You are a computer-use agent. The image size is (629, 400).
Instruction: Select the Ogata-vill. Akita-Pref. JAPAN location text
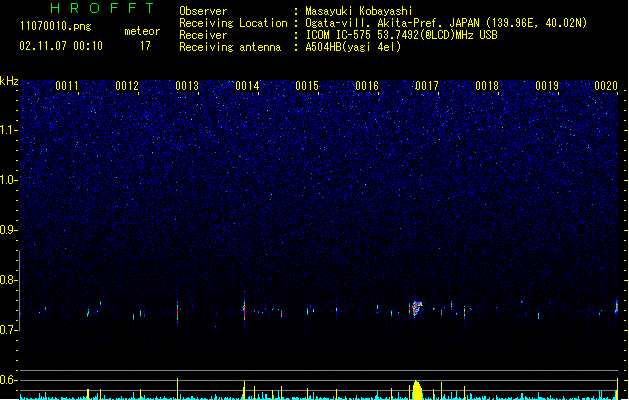[446, 23]
